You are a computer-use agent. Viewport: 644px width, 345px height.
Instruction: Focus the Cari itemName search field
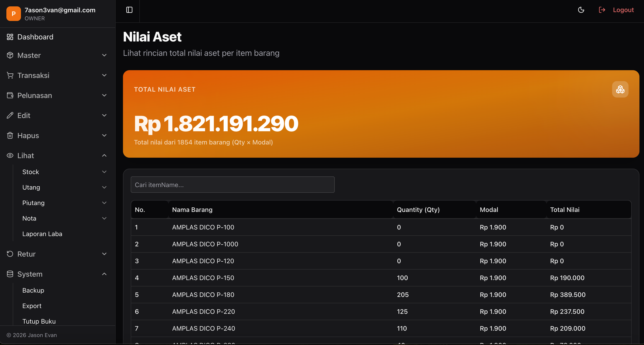point(233,185)
